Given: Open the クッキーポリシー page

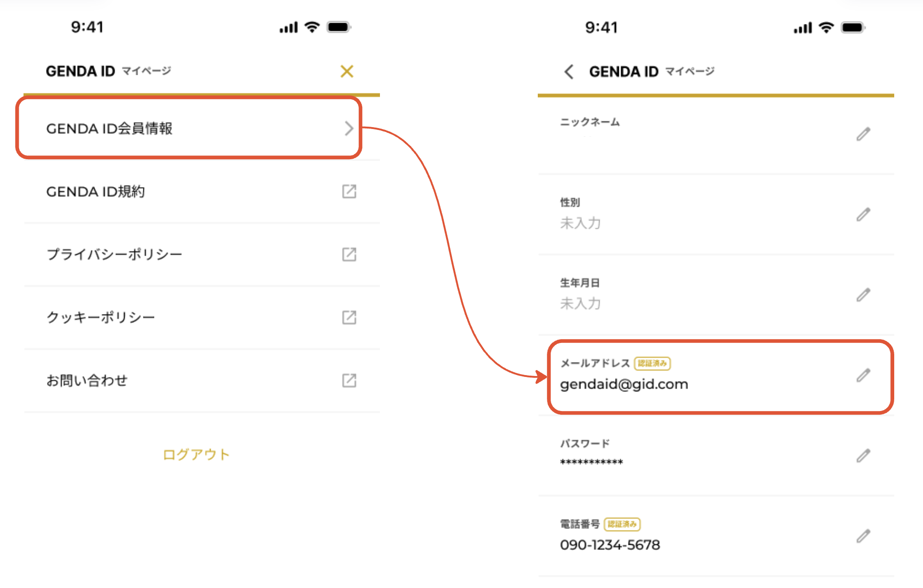Looking at the screenshot, I should point(101,318).
